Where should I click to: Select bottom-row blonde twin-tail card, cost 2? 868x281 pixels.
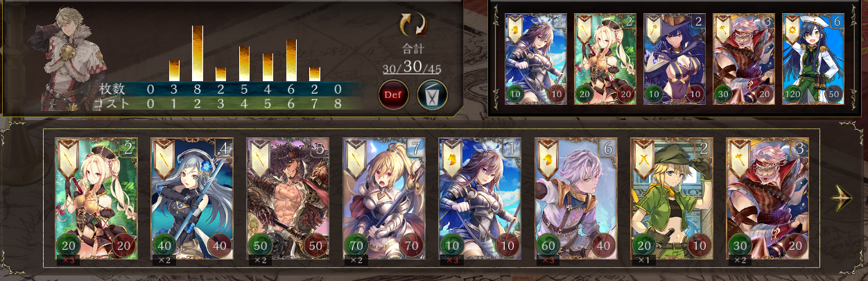click(x=96, y=198)
